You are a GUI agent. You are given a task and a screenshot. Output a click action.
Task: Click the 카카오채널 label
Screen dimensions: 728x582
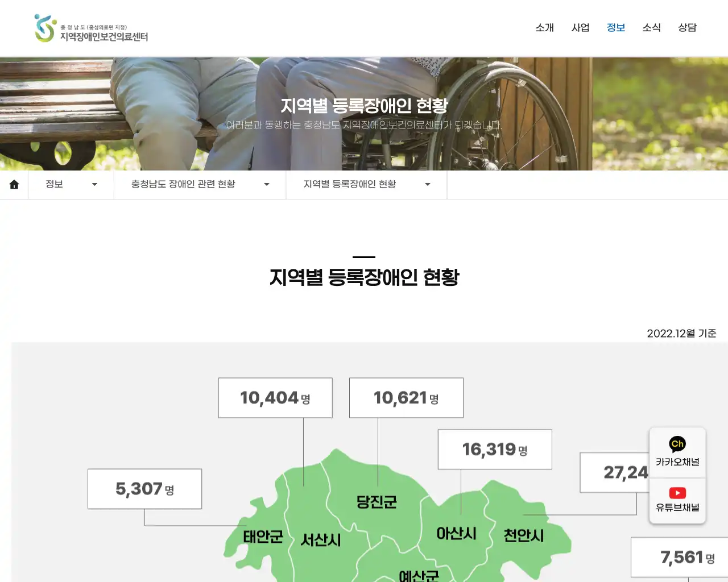click(x=677, y=462)
